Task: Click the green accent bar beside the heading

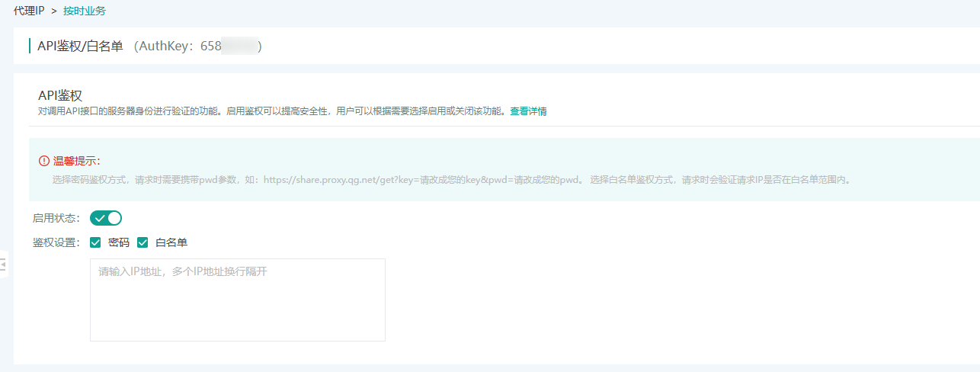Action: [30, 46]
